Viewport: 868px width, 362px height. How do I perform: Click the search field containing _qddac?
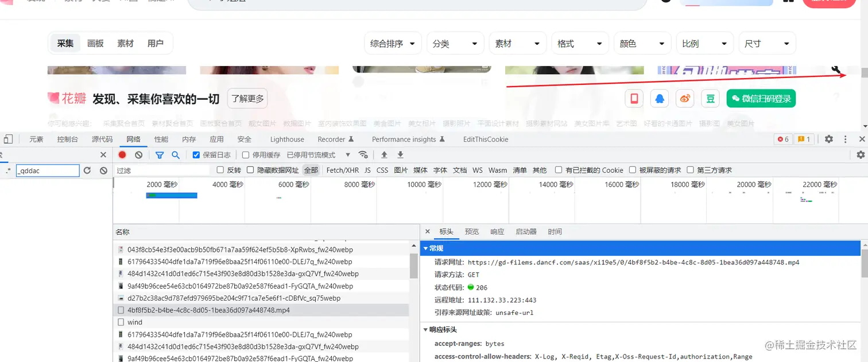point(48,170)
